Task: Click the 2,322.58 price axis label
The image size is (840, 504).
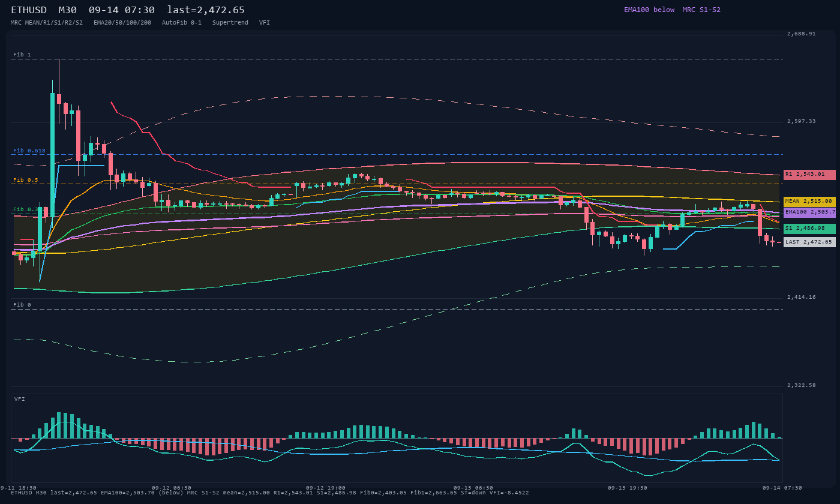Action: point(802,385)
